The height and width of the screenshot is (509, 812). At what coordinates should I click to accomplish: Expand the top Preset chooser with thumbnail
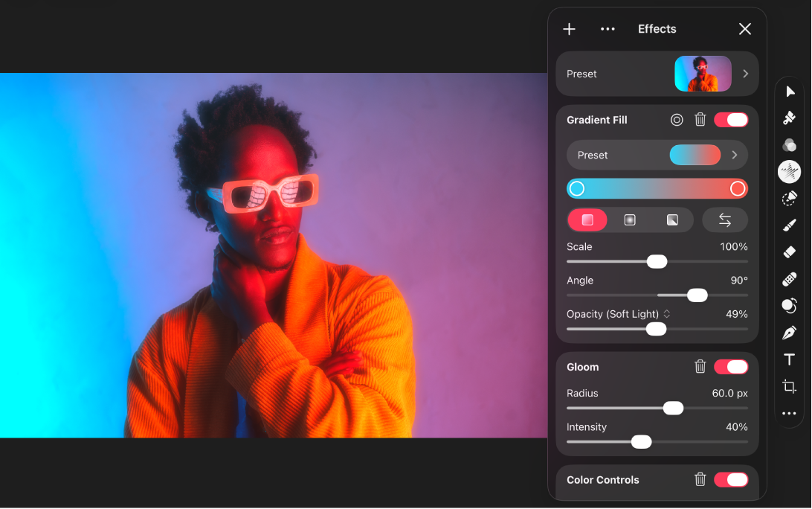point(745,74)
